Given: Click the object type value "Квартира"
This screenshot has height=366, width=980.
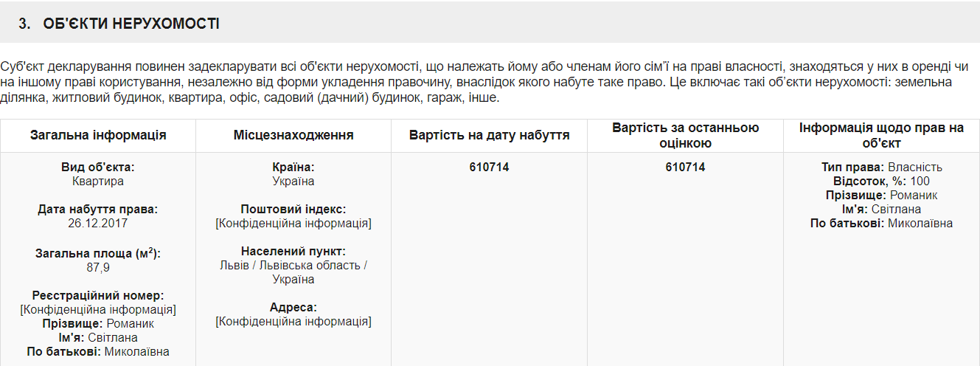Looking at the screenshot, I should (98, 181).
